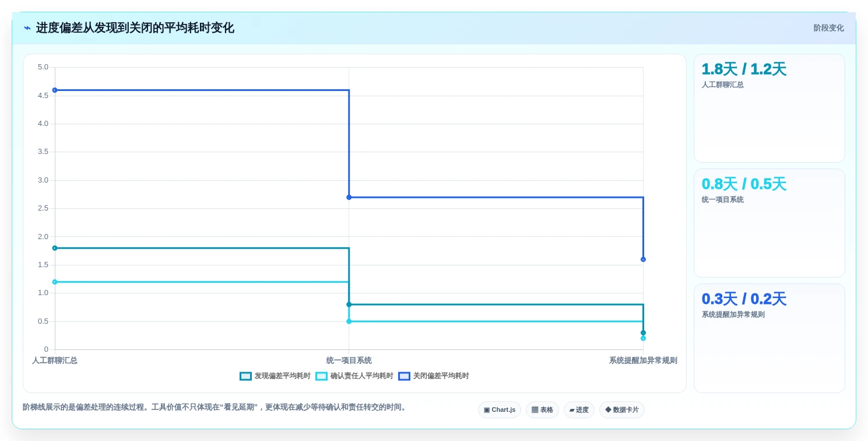Toggle 确认责任人平均耗时 legend swatch
This screenshot has height=441, width=868.
pyautogui.click(x=321, y=376)
